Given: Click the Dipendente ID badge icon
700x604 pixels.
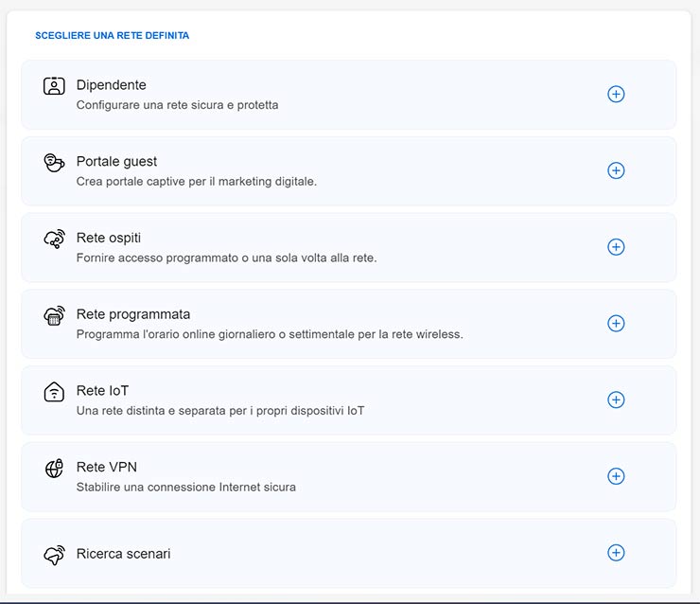Looking at the screenshot, I should pyautogui.click(x=54, y=86).
